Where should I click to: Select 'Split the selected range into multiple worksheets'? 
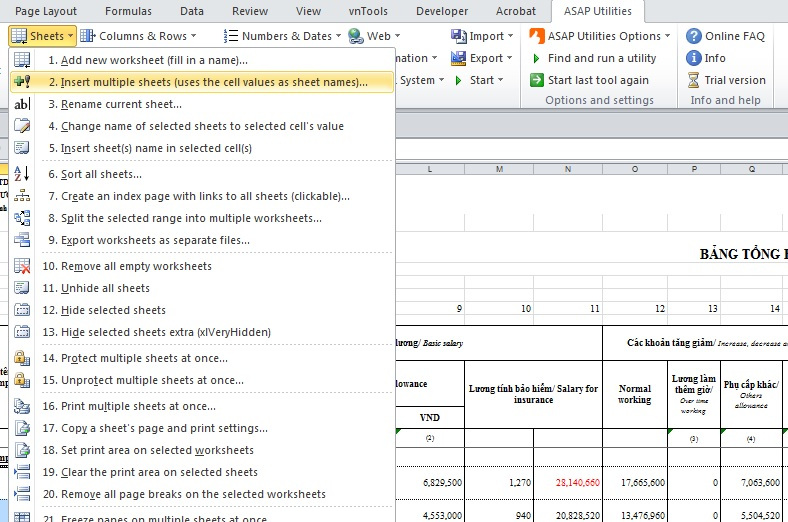[x=202, y=218]
